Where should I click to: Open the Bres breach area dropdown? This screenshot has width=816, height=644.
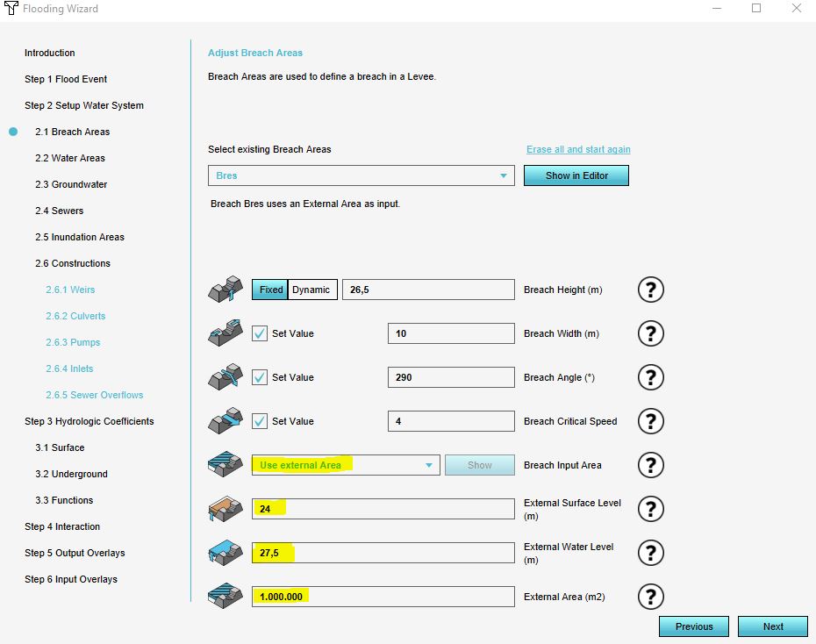coord(361,175)
